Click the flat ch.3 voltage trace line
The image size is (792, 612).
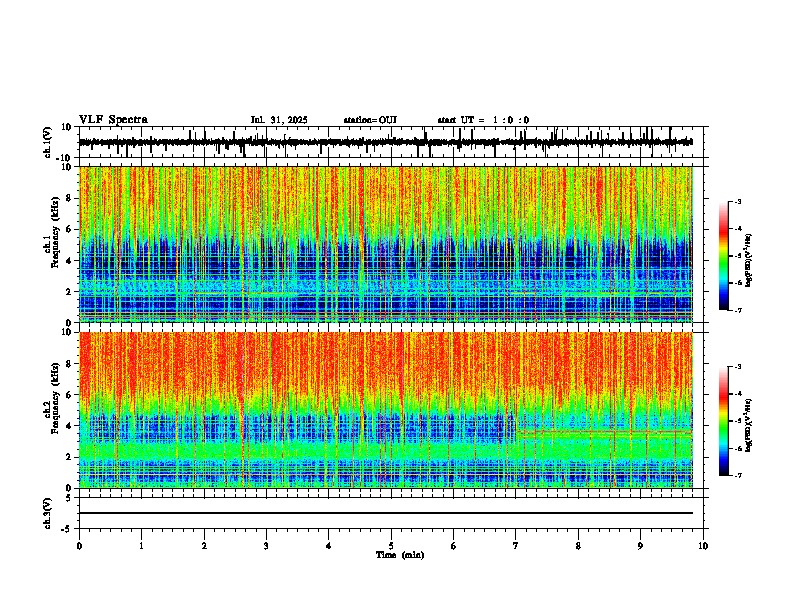[x=386, y=513]
